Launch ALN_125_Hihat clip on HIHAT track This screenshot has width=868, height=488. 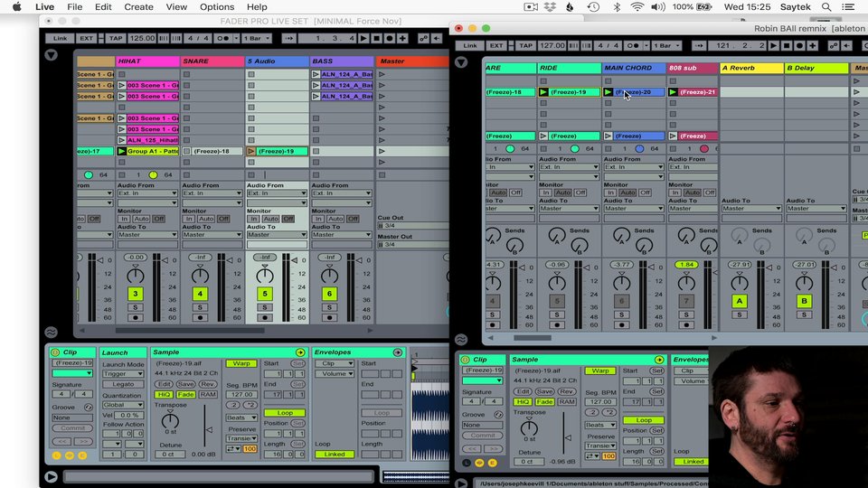tap(122, 140)
